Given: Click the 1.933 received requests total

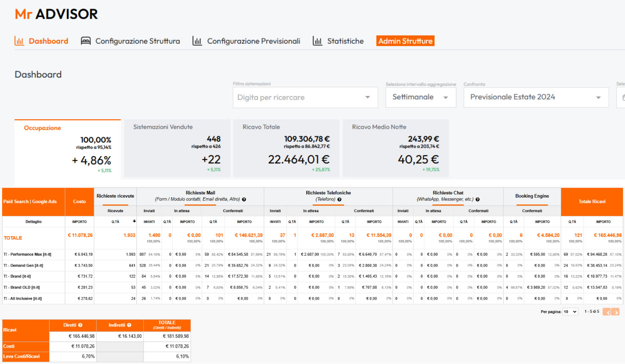Looking at the screenshot, I should tap(130, 235).
